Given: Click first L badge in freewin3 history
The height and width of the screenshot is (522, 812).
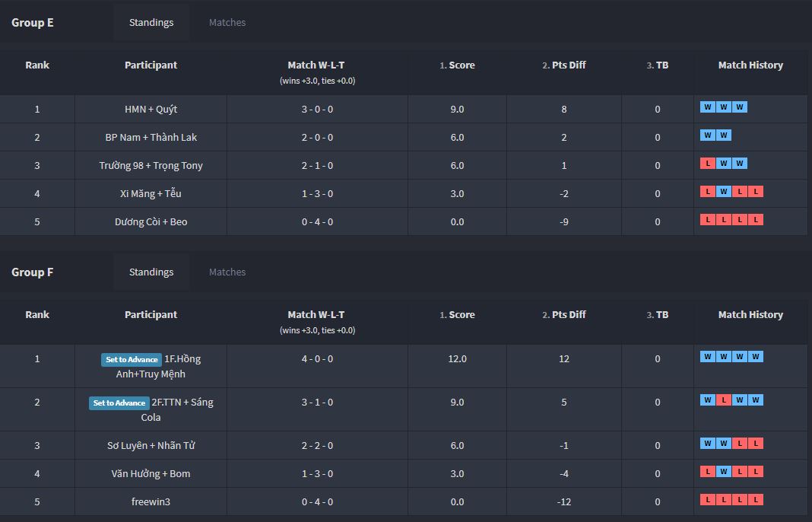Looking at the screenshot, I should tap(708, 499).
